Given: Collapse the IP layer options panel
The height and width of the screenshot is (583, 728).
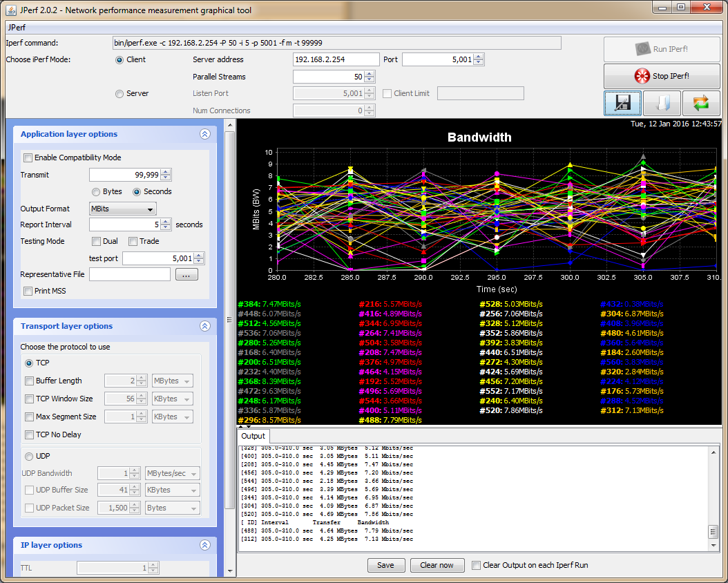Looking at the screenshot, I should click(x=204, y=546).
